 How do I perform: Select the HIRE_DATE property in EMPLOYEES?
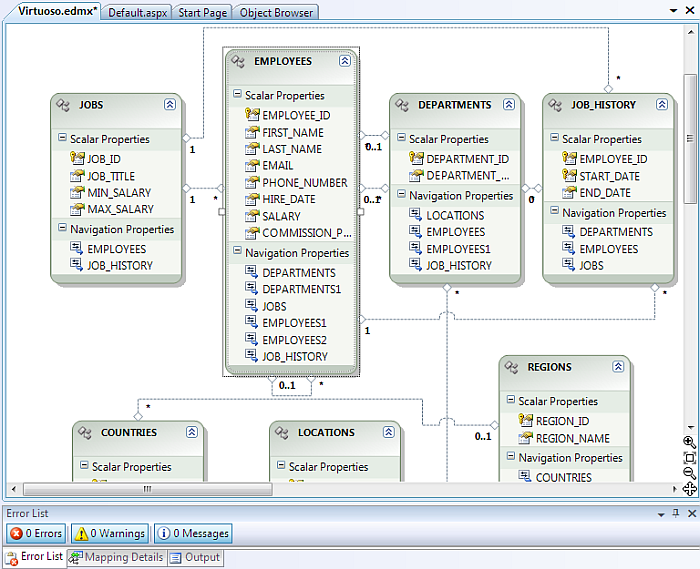288,199
